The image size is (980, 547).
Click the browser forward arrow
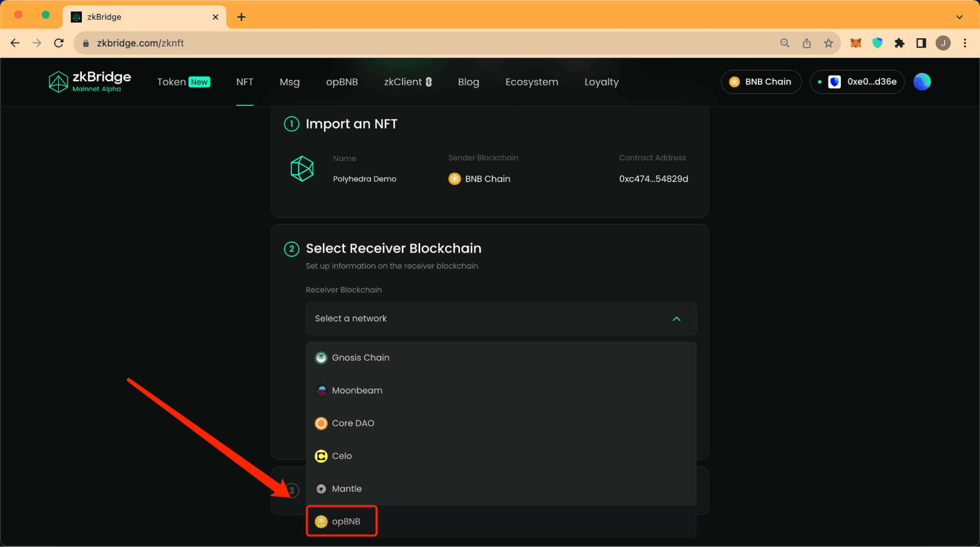[37, 43]
